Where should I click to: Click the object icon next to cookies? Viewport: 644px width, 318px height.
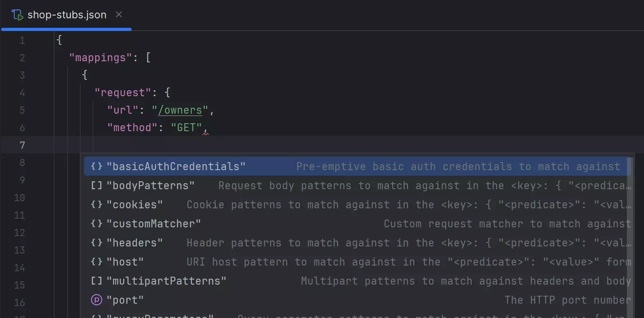point(97,205)
